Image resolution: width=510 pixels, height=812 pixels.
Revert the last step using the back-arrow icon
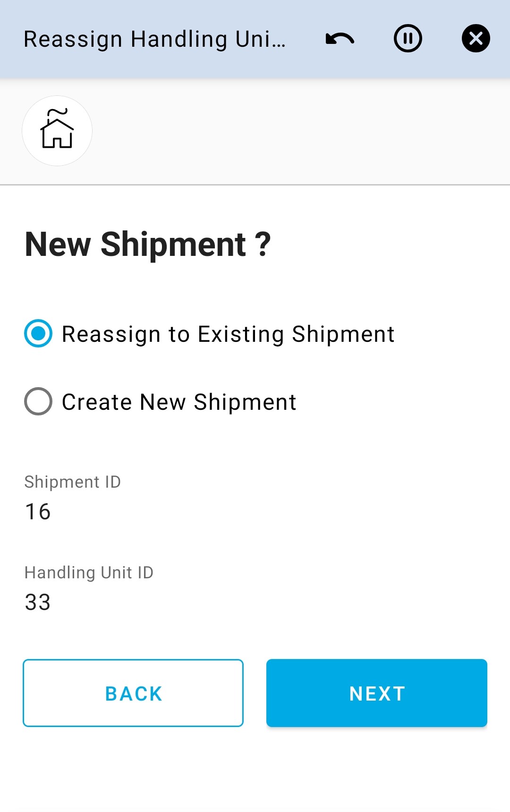pyautogui.click(x=340, y=39)
